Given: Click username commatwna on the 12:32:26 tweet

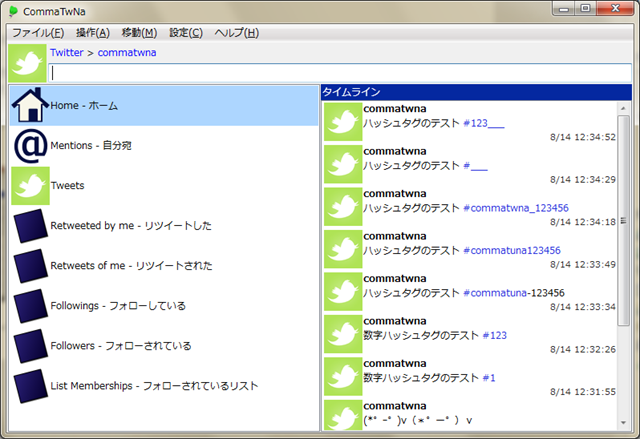Looking at the screenshot, I should point(395,321).
